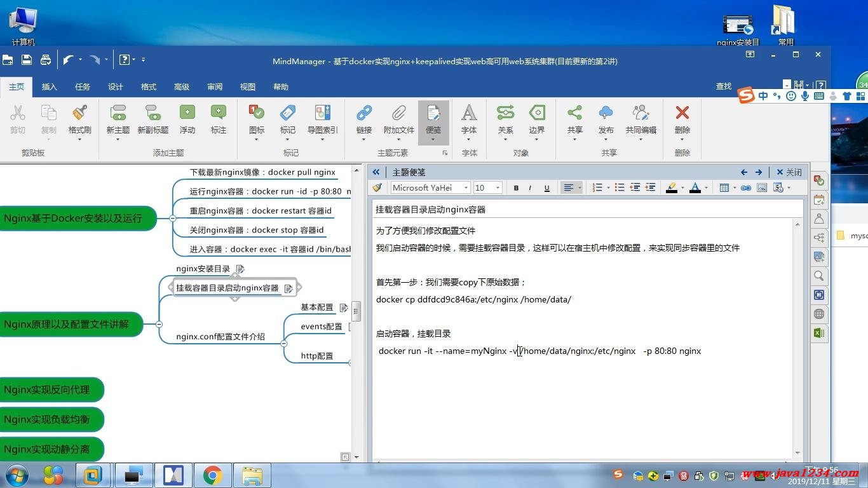Insert an image into the note
This screenshot has height=488, width=868.
(x=762, y=187)
